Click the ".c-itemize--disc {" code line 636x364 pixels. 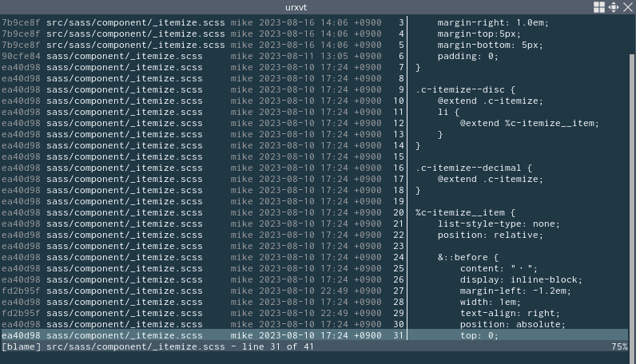coord(466,90)
